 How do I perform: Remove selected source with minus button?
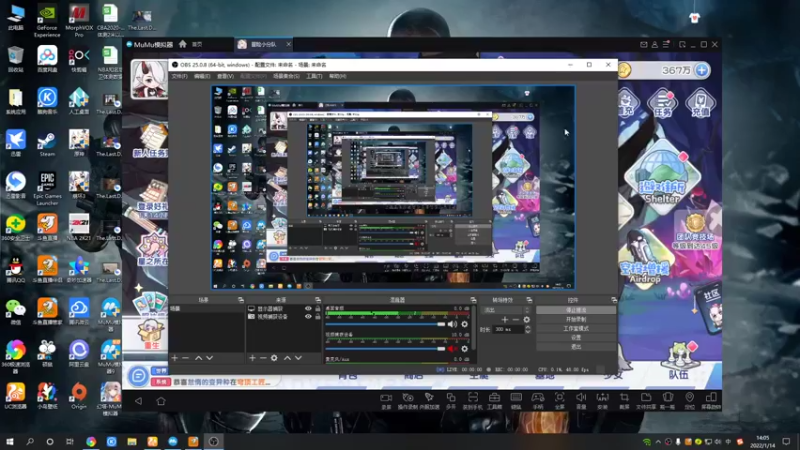(263, 358)
